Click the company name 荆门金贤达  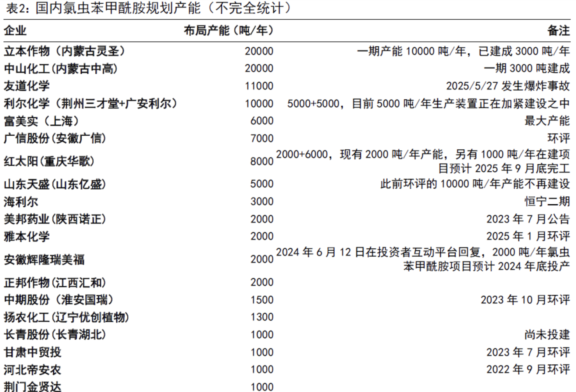pyautogui.click(x=32, y=387)
